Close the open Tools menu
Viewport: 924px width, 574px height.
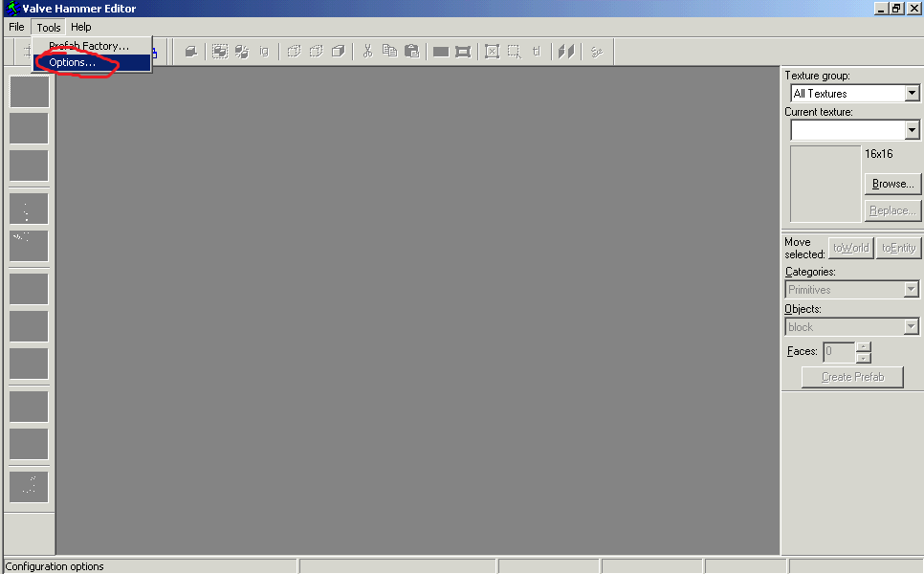point(49,27)
